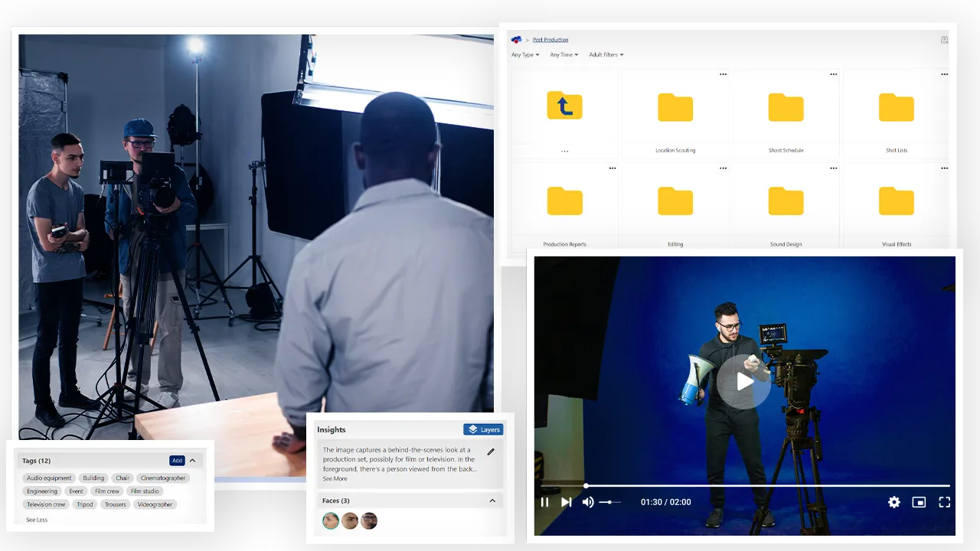Screen dimensions: 980x551
Task: Switch the video to fullscreen
Action: [945, 502]
